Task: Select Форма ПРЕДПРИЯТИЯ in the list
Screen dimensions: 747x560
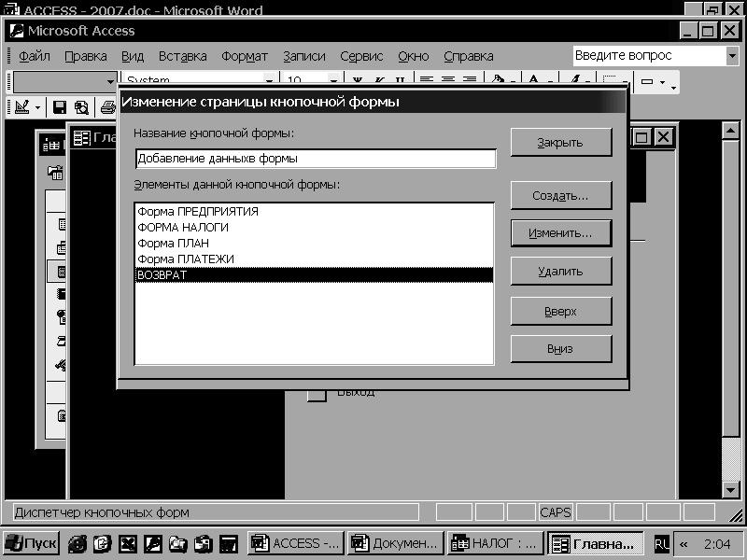Action: pyautogui.click(x=314, y=212)
